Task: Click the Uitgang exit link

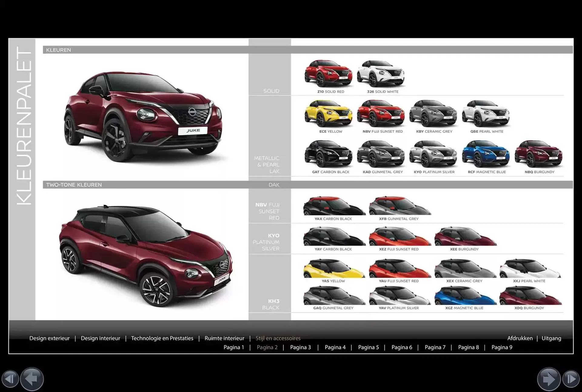Action: pos(551,338)
